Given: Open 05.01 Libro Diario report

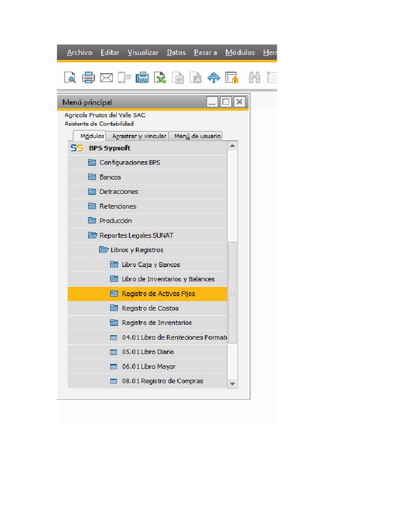Looking at the screenshot, I should coord(147,352).
